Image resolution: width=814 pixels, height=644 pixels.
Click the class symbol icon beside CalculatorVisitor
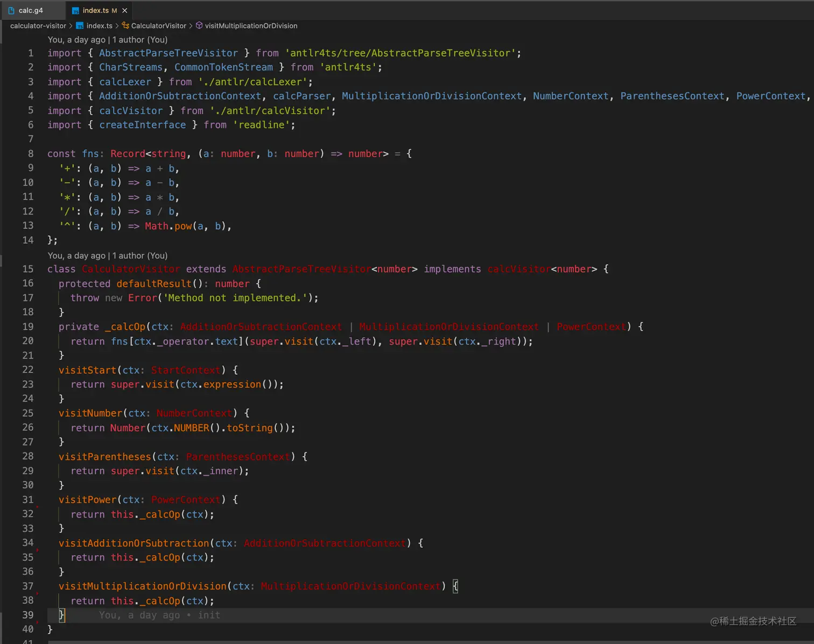tap(125, 26)
